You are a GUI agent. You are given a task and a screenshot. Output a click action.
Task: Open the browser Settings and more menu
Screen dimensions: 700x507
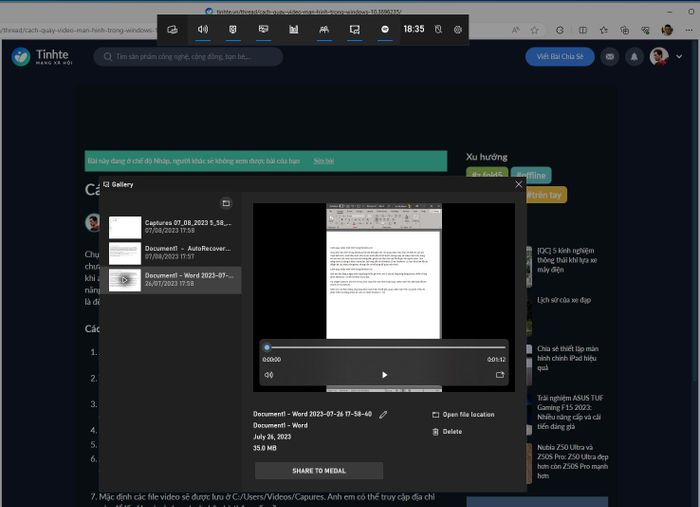(x=689, y=30)
